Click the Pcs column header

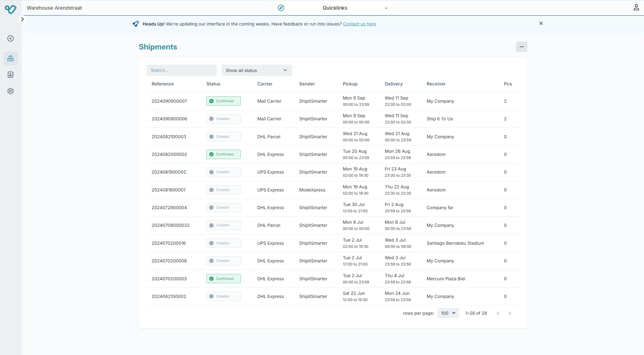pos(508,84)
